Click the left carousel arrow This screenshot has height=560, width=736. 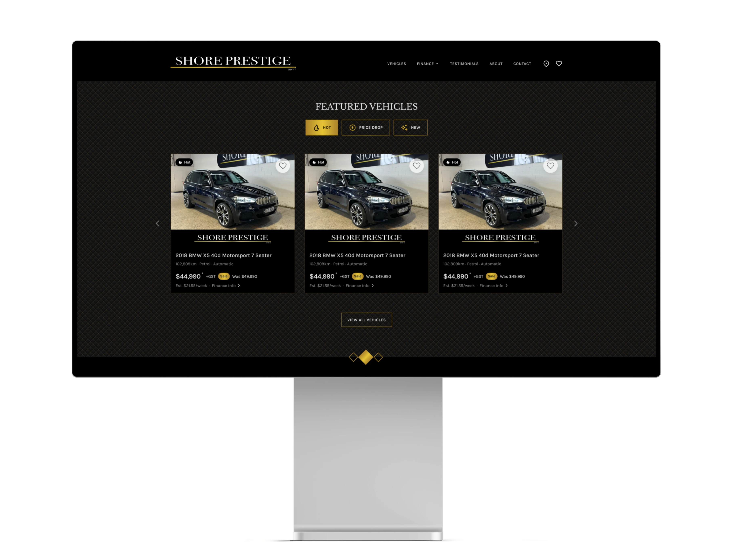coord(157,224)
